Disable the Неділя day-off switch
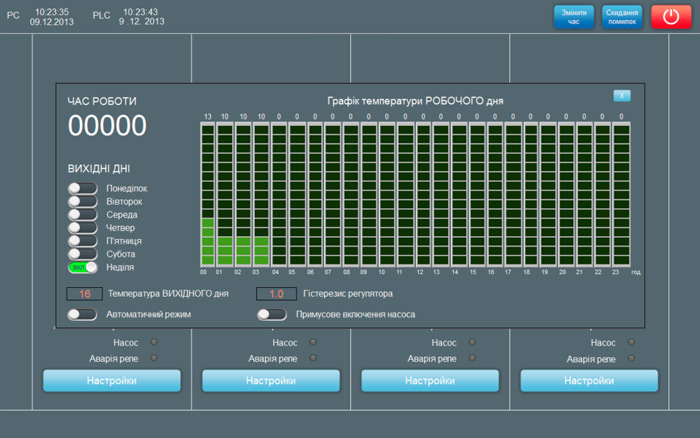The image size is (700, 438). [x=82, y=267]
